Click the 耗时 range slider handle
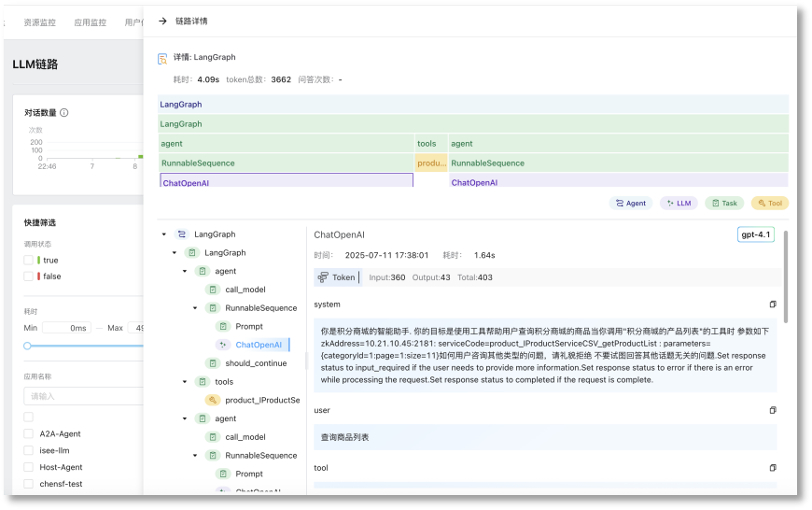The height and width of the screenshot is (510, 812). [28, 346]
